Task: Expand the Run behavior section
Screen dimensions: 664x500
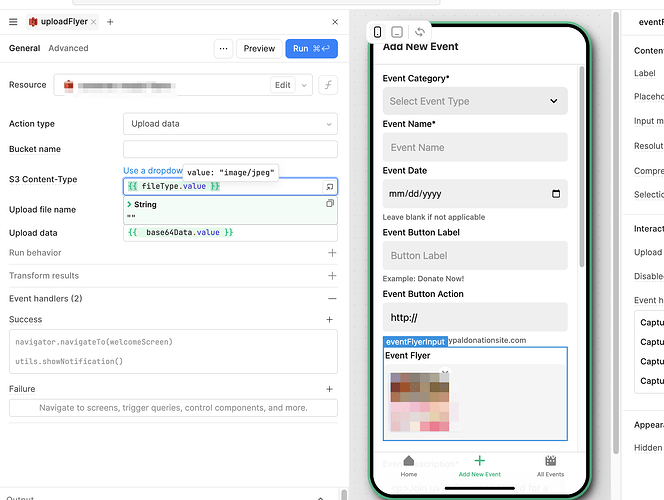Action: [332, 253]
